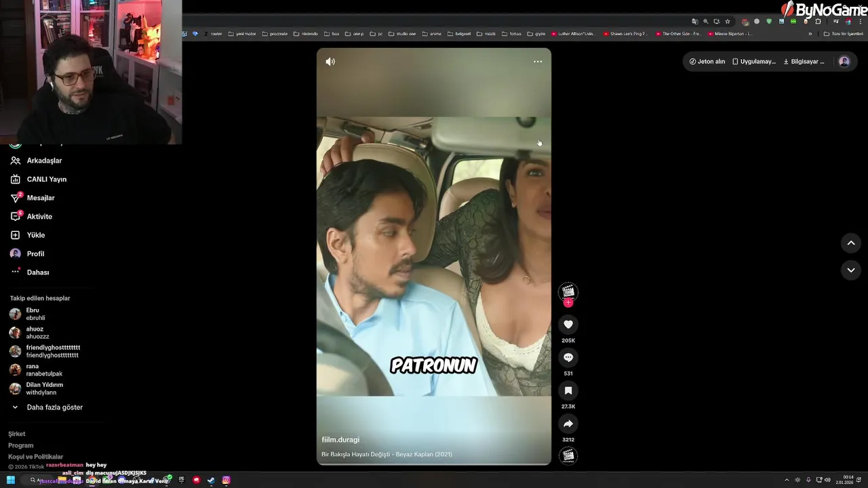
Task: Open rana's followed account
Action: (36, 370)
